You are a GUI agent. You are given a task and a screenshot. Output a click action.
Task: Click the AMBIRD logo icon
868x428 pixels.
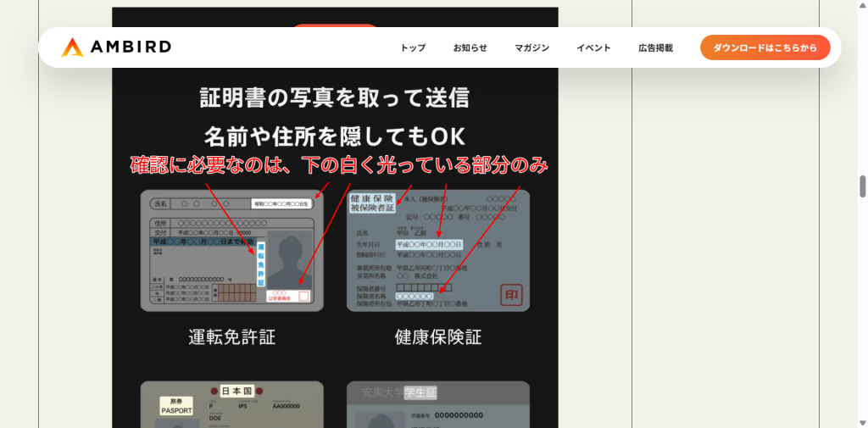(x=73, y=47)
